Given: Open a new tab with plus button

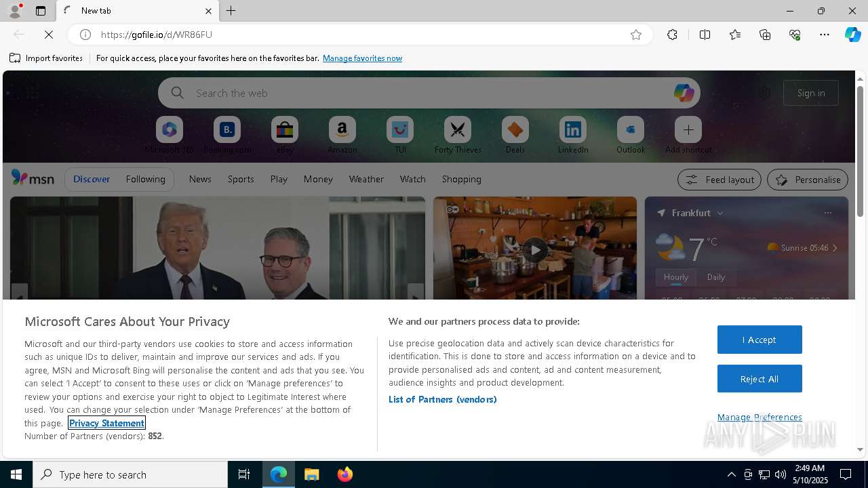Looking at the screenshot, I should click(231, 11).
